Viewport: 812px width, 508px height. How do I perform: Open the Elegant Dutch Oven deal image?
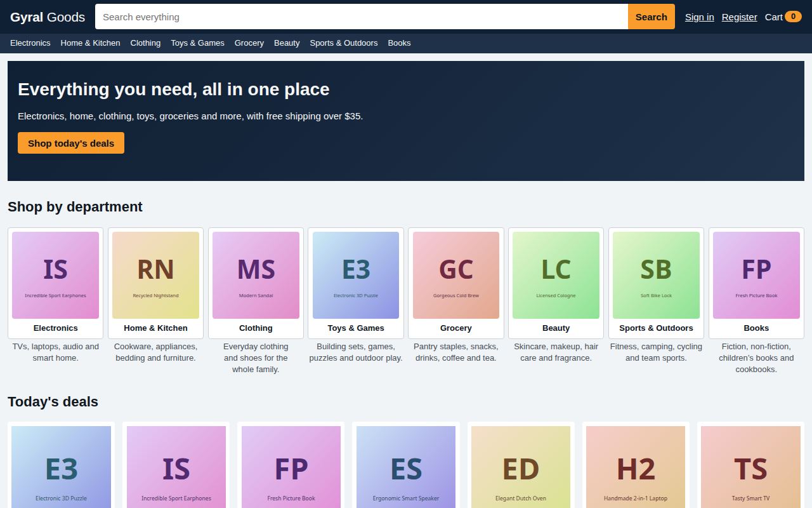(521, 467)
